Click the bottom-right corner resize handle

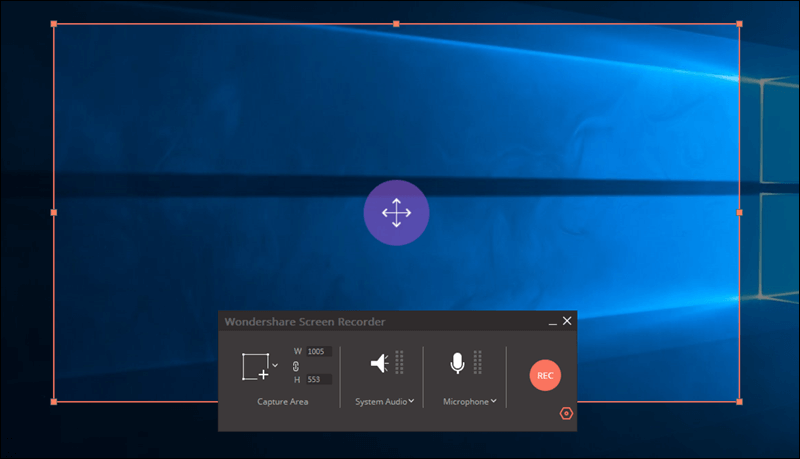pyautogui.click(x=739, y=402)
